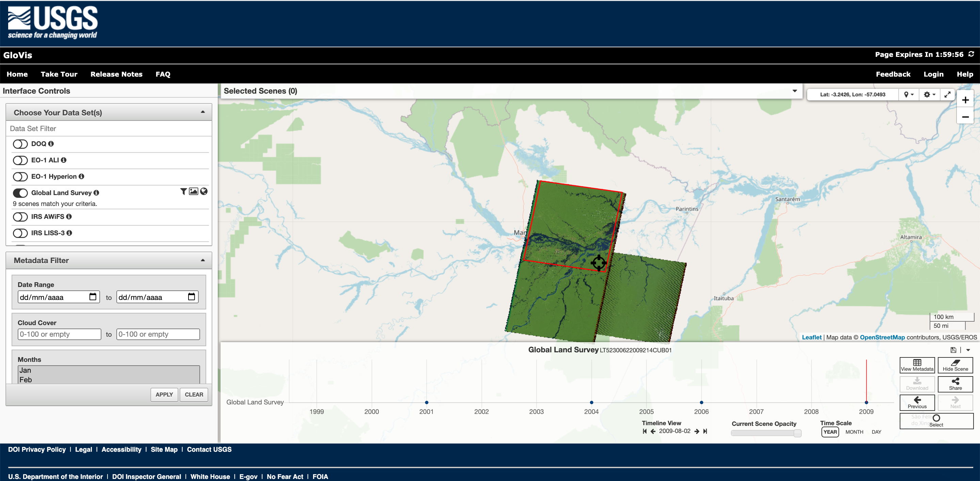Refresh page expiration timer icon
This screenshot has height=481, width=980.
pyautogui.click(x=971, y=54)
